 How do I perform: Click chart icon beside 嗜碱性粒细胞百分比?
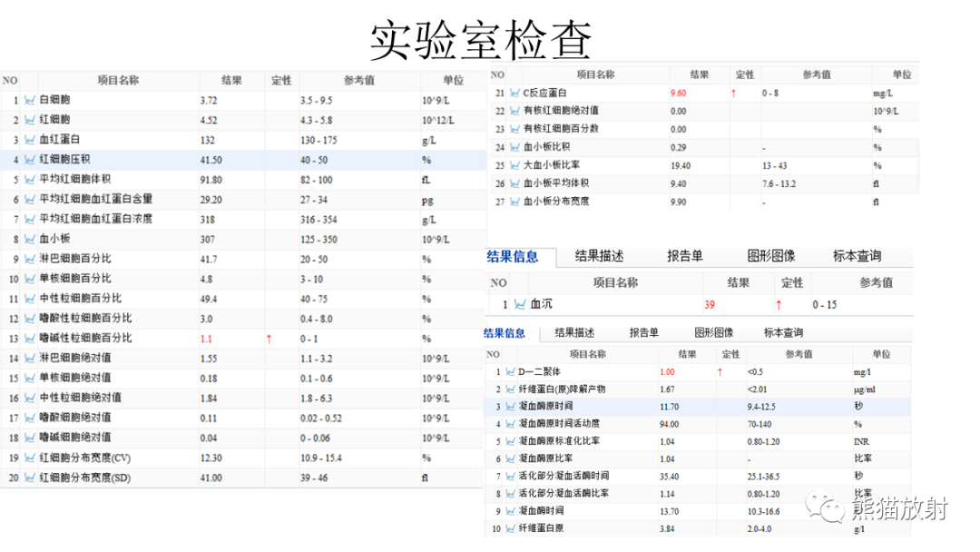tap(29, 339)
